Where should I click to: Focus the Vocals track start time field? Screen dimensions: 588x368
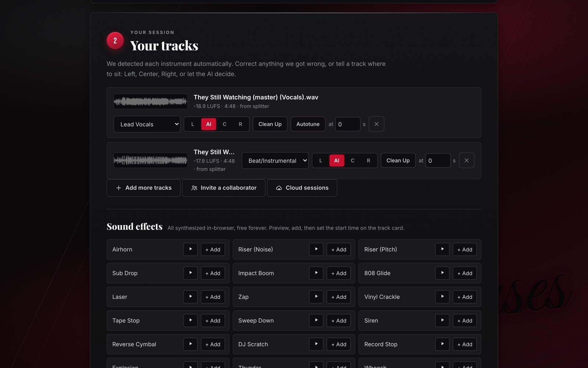[x=348, y=124]
